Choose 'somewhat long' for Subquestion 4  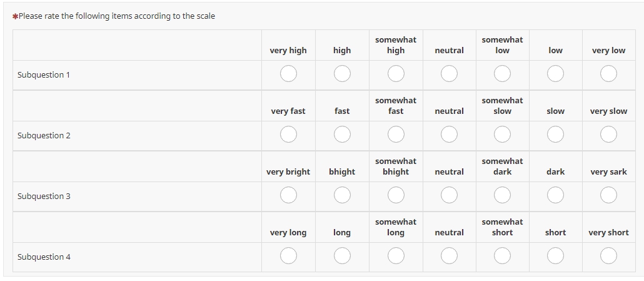(396, 255)
